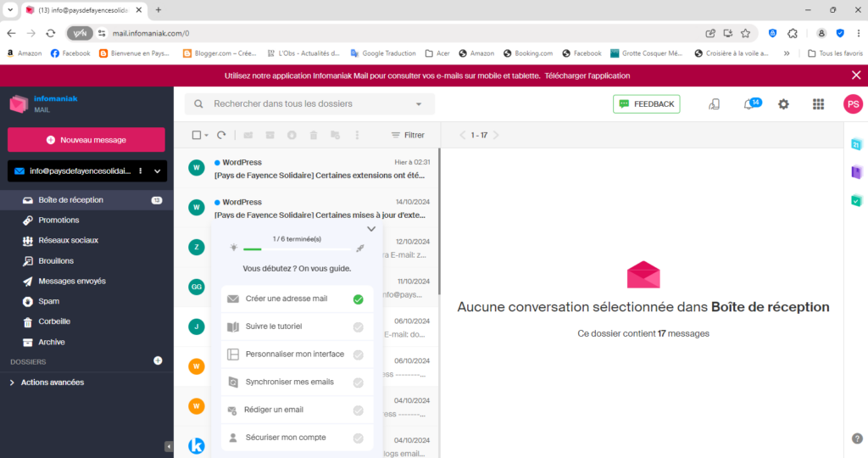
Task: Click the notifications bell icon
Action: (748, 104)
